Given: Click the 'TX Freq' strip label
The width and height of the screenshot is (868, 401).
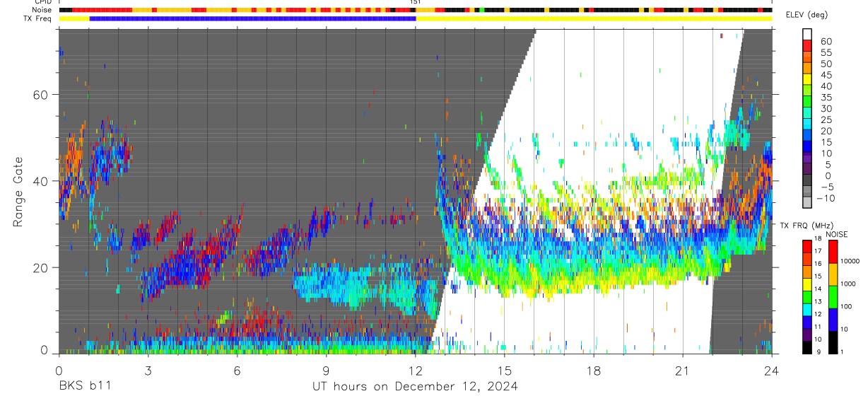Looking at the screenshot, I should (x=38, y=19).
